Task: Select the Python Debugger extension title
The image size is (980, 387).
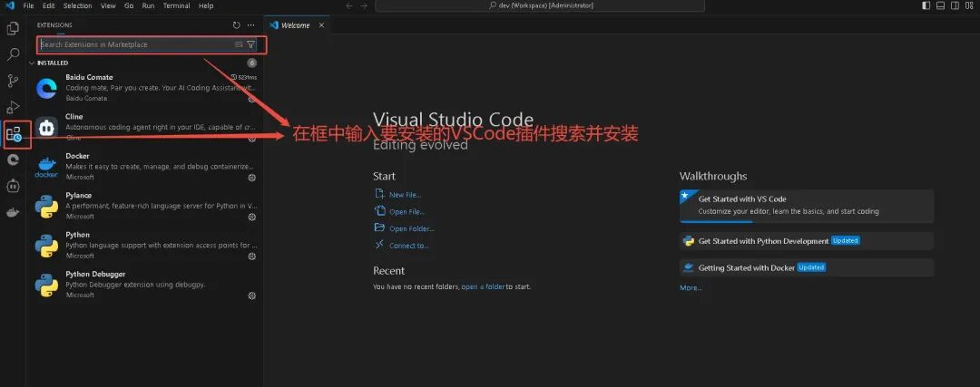Action: click(95, 274)
